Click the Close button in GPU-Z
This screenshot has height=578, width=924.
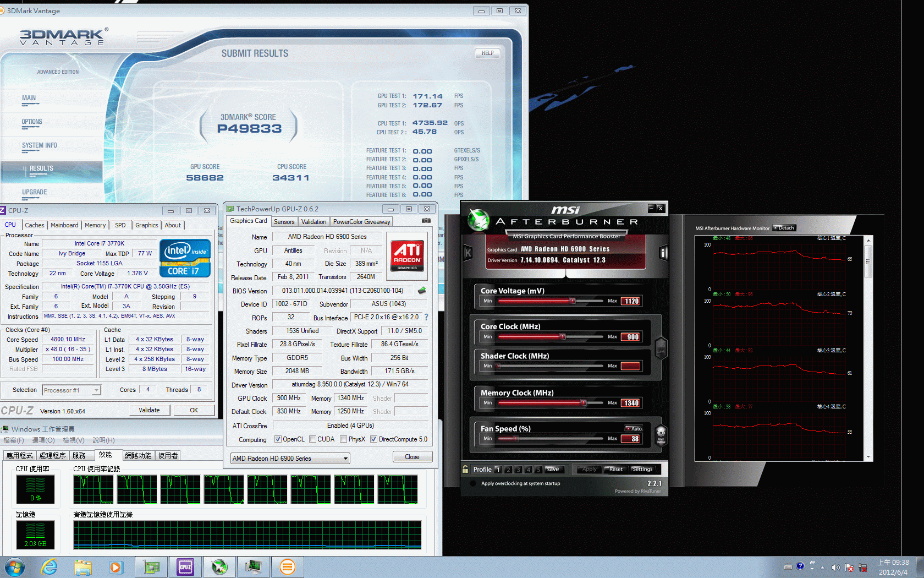pos(412,457)
